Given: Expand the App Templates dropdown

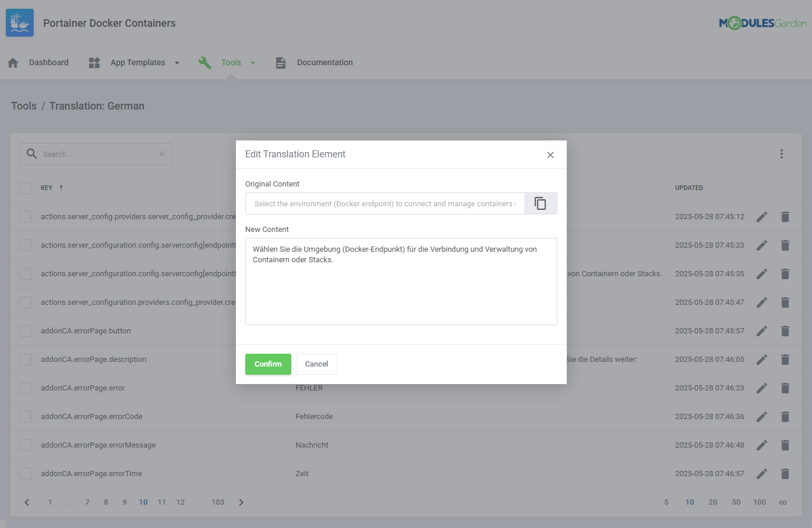Looking at the screenshot, I should click(176, 62).
